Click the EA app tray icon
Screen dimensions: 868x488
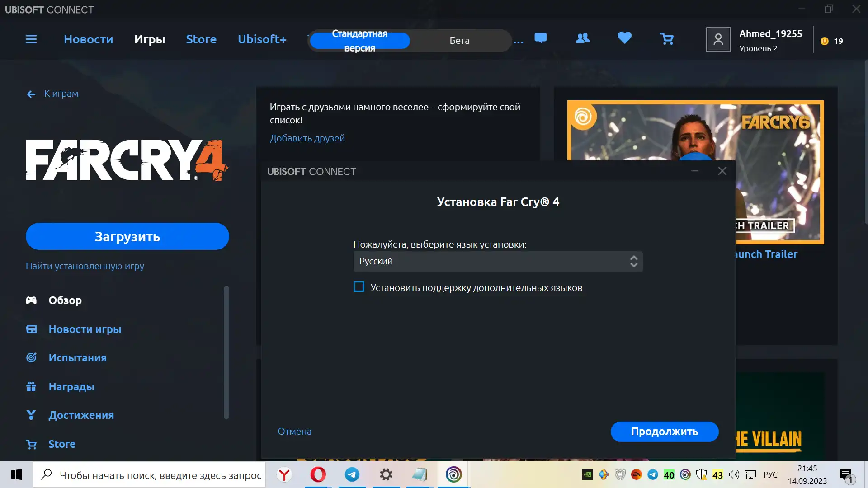click(637, 474)
